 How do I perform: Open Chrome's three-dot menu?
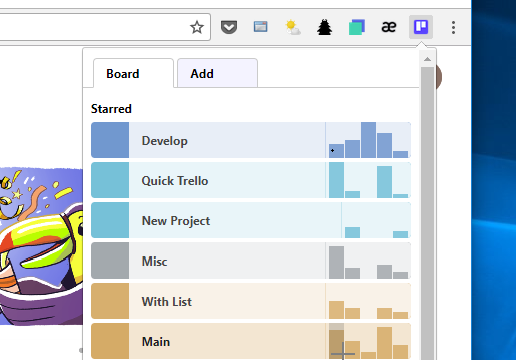coord(453,27)
